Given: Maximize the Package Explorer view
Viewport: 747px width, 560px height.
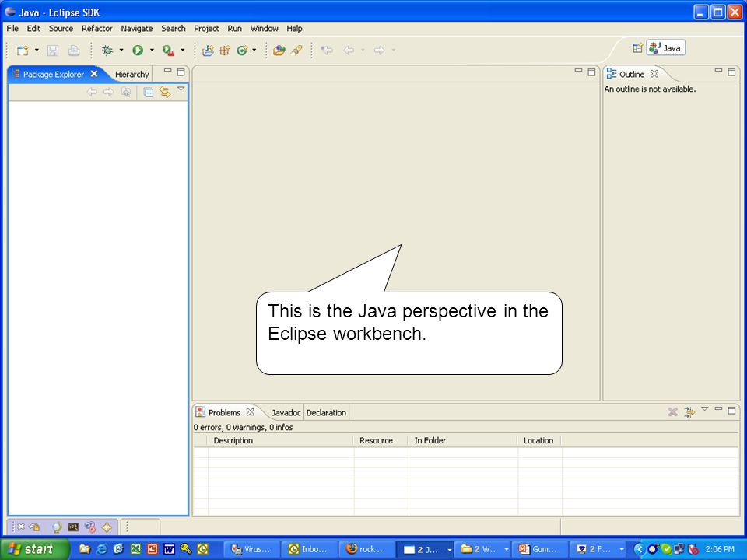Looking at the screenshot, I should tap(181, 72).
